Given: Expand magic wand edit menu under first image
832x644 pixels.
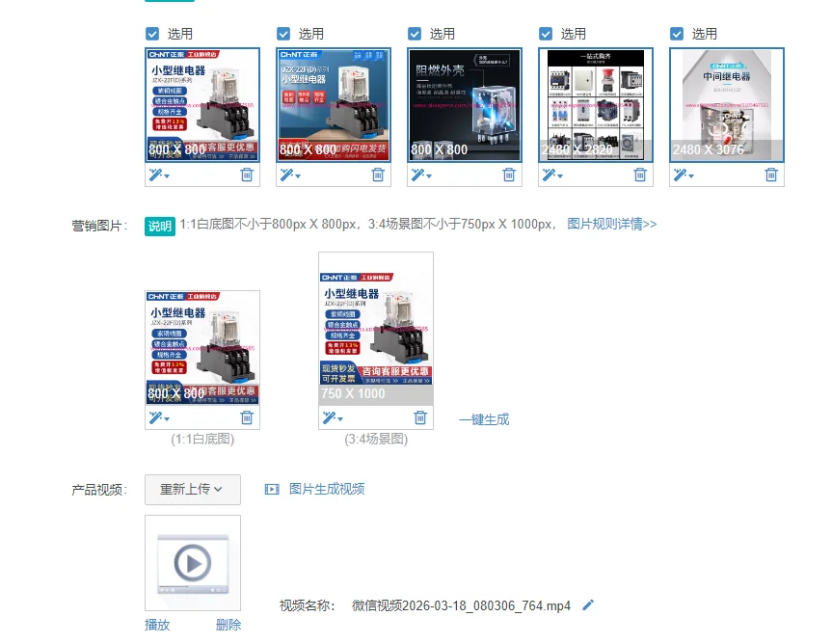Looking at the screenshot, I should 159,174.
